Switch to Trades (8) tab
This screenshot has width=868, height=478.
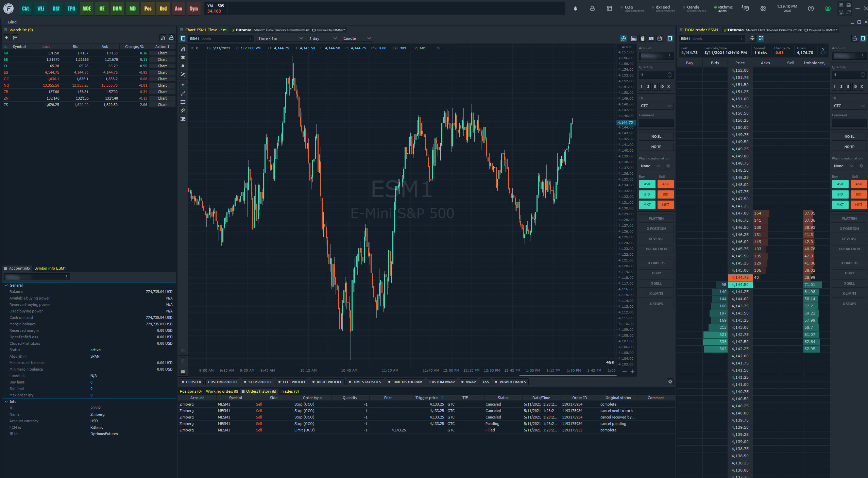pyautogui.click(x=290, y=391)
